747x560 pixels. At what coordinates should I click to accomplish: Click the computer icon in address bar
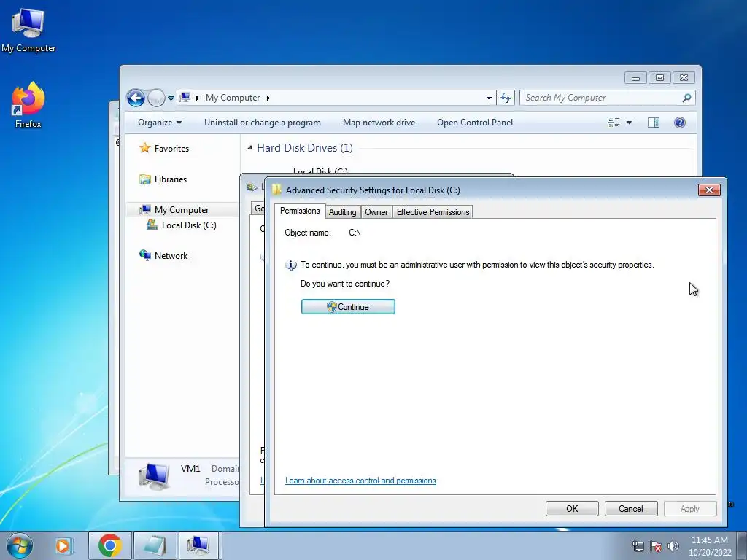185,98
